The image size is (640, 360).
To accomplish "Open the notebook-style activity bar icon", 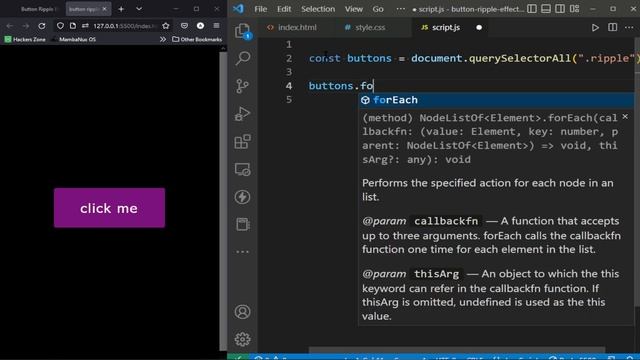I will pos(242,224).
